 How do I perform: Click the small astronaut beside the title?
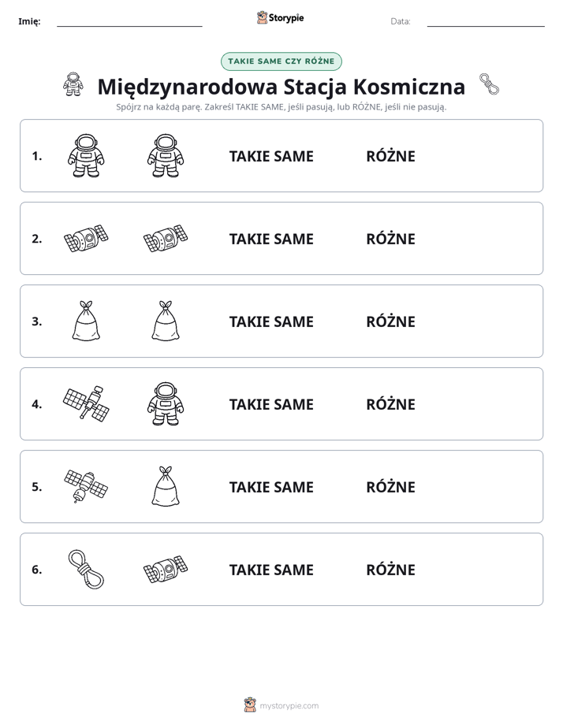tap(73, 84)
